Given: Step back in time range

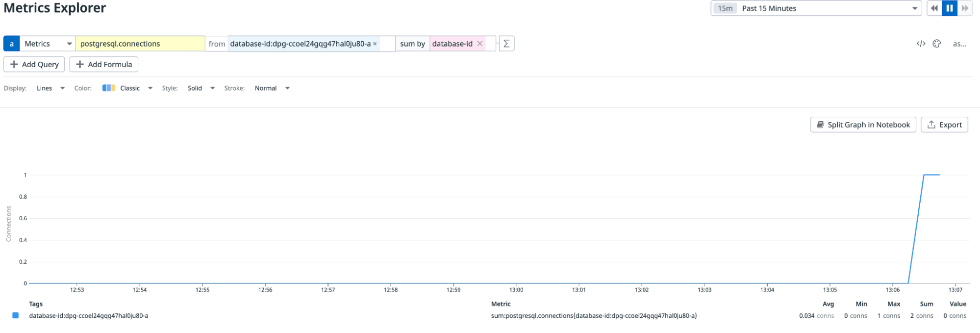Looking at the screenshot, I should 934,8.
